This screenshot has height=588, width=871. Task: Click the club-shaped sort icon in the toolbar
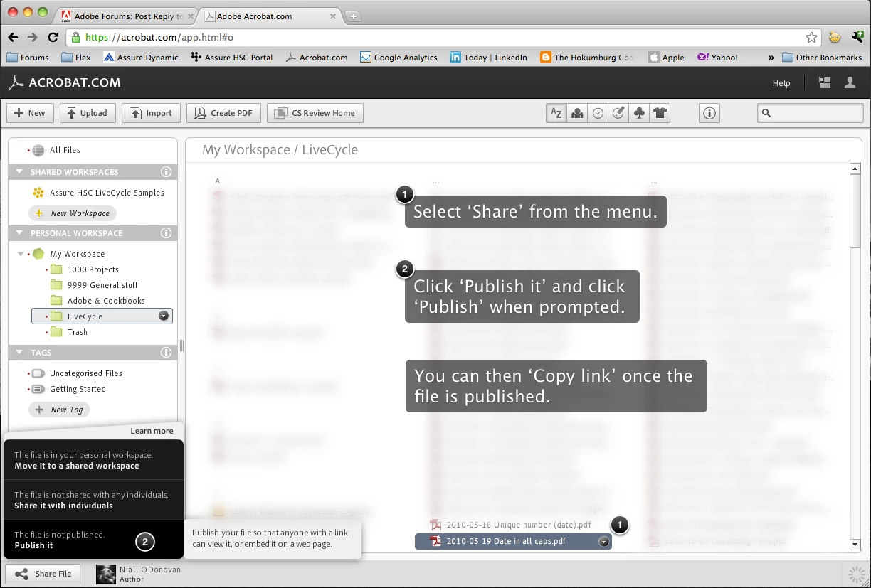(639, 113)
